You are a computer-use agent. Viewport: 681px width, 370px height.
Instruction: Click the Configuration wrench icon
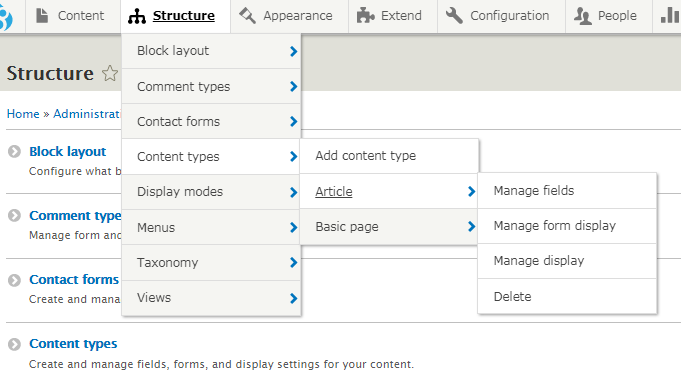click(454, 16)
